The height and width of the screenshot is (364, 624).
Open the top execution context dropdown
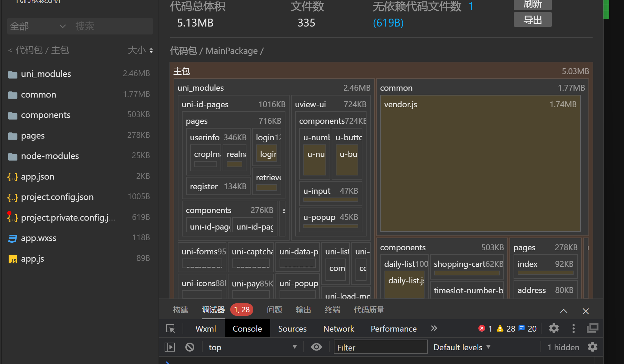tap(253, 347)
